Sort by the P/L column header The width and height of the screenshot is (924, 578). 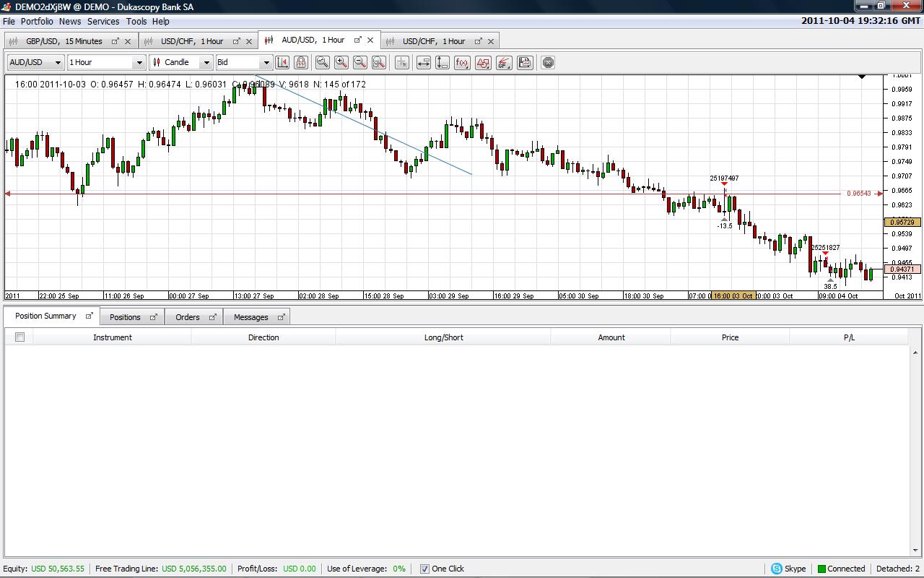848,337
